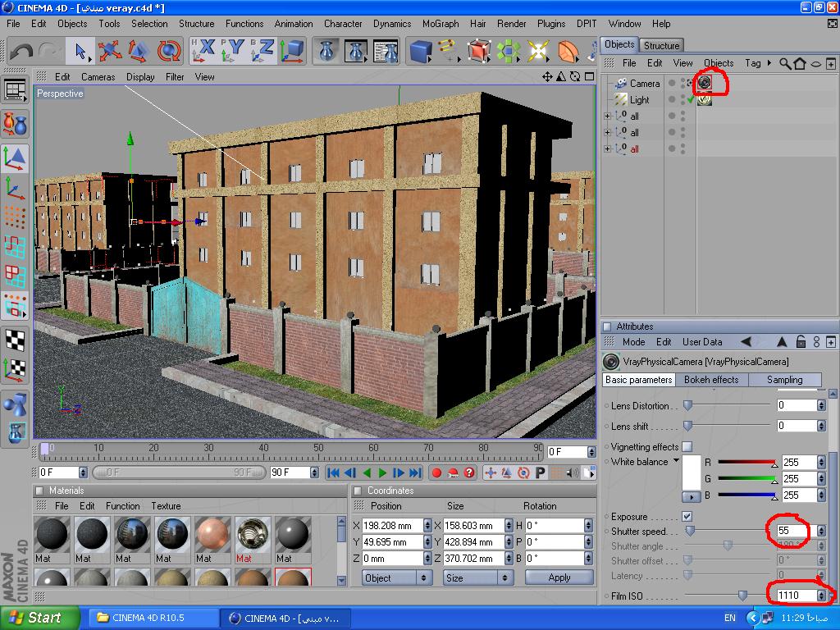Screen dimensions: 840x630
Task: Add a HyperNURBS object
Action: tap(479, 52)
